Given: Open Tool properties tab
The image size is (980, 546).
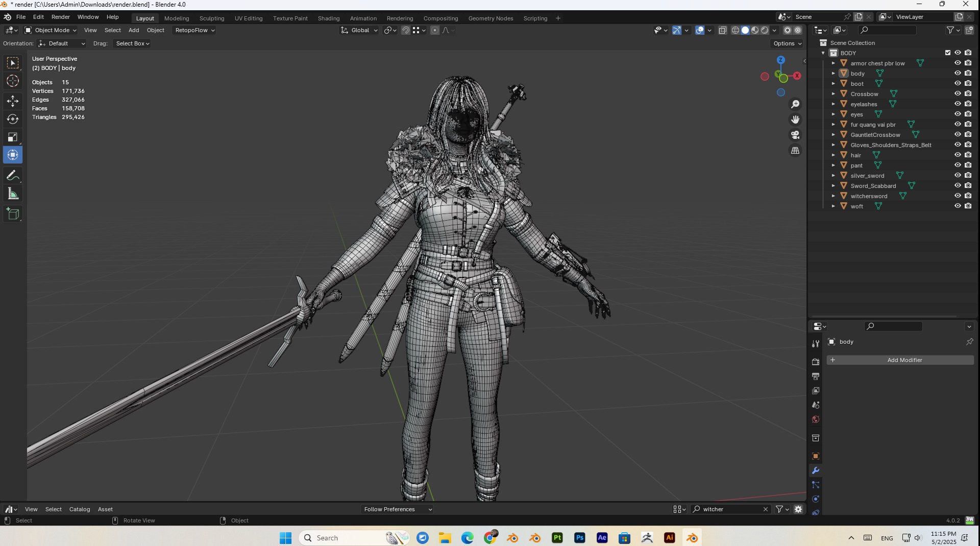Looking at the screenshot, I should pyautogui.click(x=816, y=344).
